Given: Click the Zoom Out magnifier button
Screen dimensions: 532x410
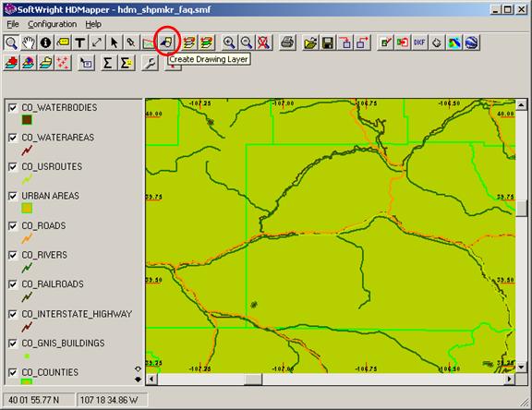Looking at the screenshot, I should click(x=247, y=42).
